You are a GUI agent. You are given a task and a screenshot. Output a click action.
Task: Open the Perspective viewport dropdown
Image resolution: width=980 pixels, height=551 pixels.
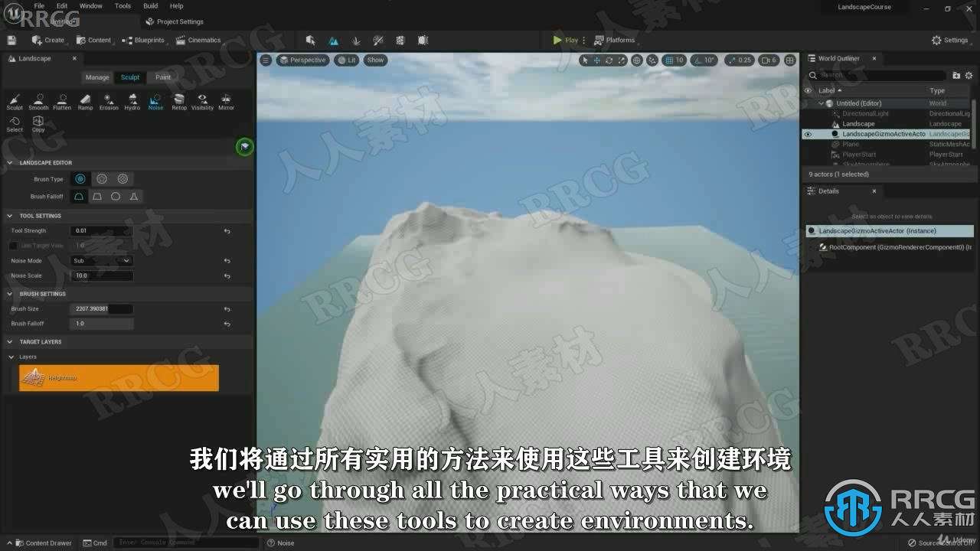(302, 60)
